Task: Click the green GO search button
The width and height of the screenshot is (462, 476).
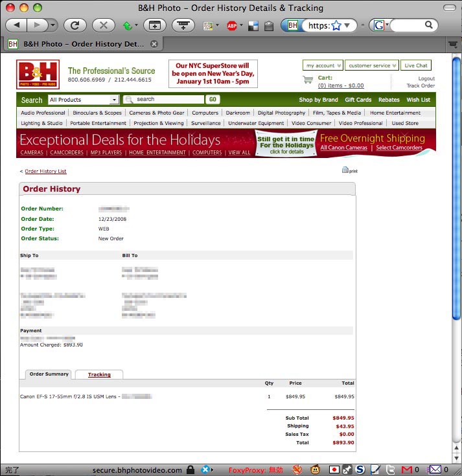Action: point(213,99)
